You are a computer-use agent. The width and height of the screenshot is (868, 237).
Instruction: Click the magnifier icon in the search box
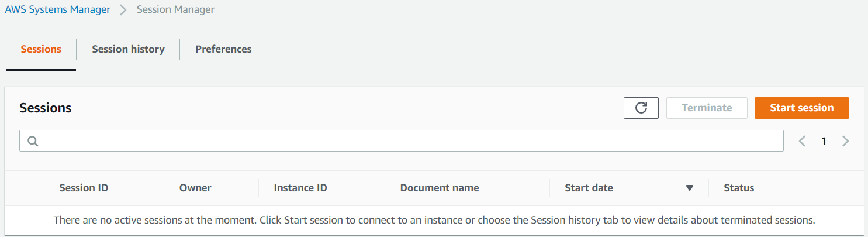pyautogui.click(x=33, y=141)
